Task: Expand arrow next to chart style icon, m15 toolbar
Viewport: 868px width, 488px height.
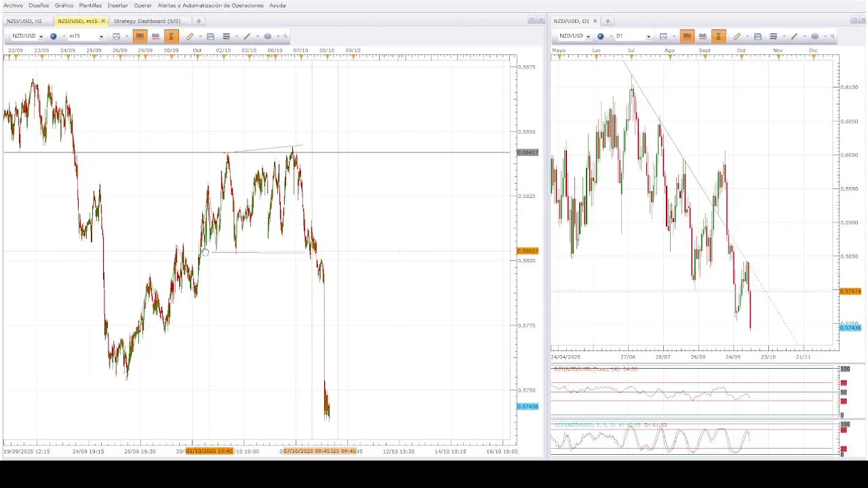Action: (127, 37)
